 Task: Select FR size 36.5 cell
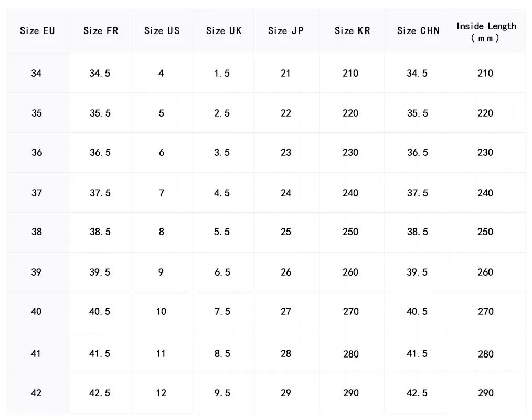click(100, 153)
